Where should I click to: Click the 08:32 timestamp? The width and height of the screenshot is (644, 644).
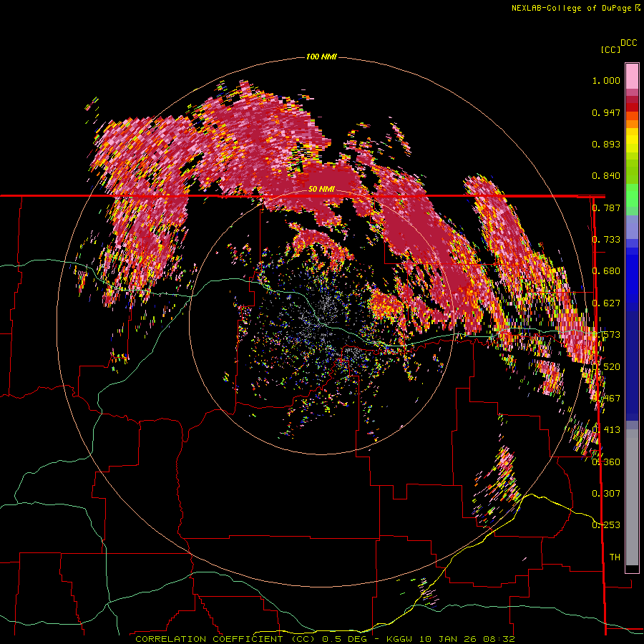pyautogui.click(x=499, y=639)
